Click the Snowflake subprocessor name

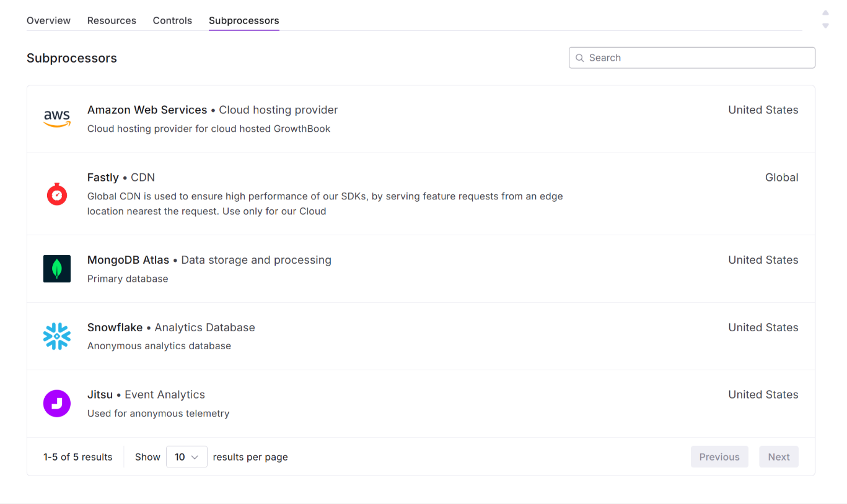click(x=115, y=328)
